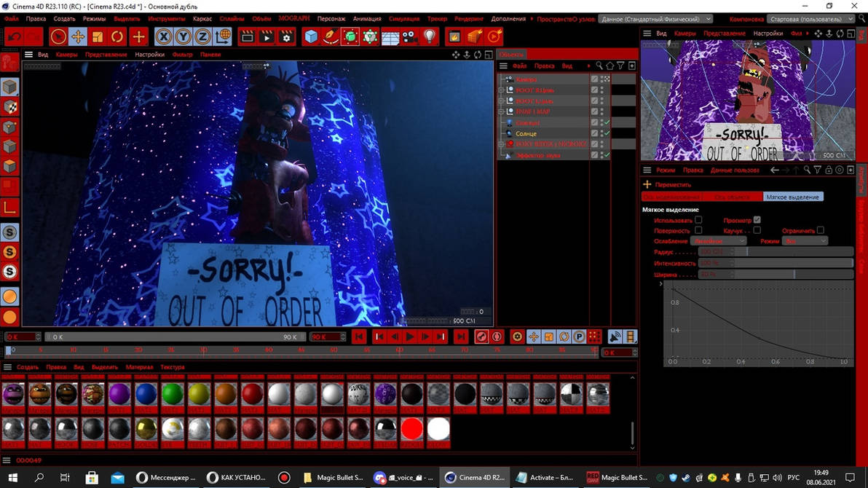Toggle the X axis lock
The width and height of the screenshot is (868, 488).
163,37
